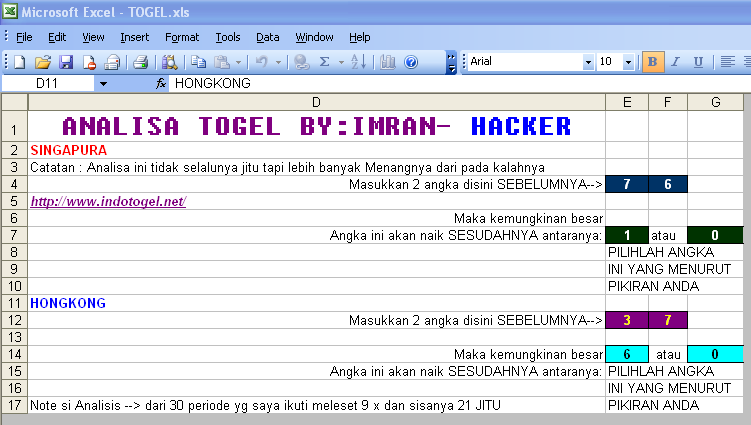Open the Undo history dropdown arrow
Screen dimensions: 751x425
278,62
